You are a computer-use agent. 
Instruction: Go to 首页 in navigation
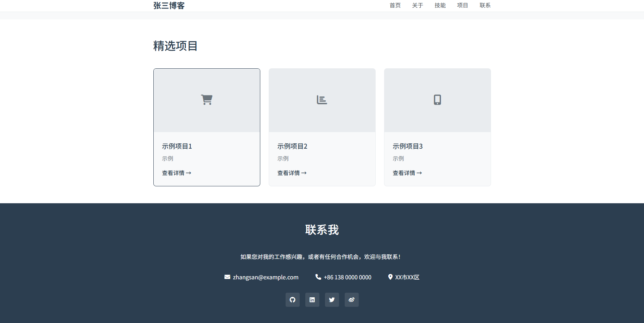tap(395, 6)
